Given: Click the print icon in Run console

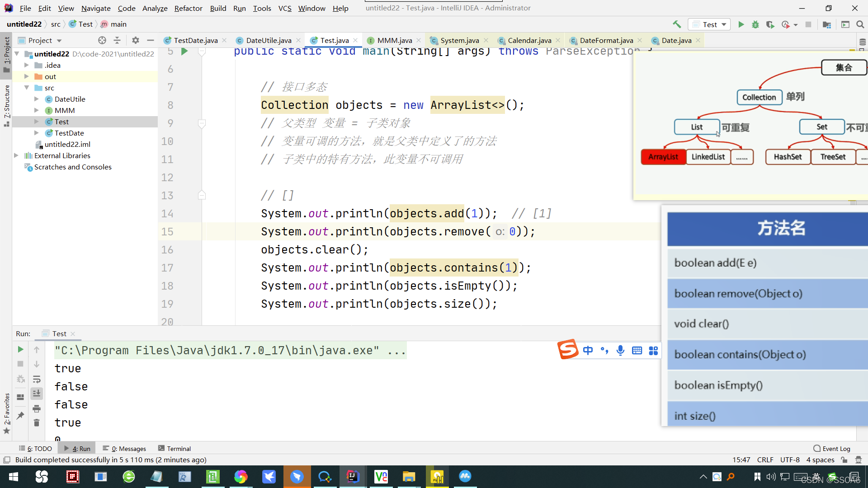Looking at the screenshot, I should 37,408.
